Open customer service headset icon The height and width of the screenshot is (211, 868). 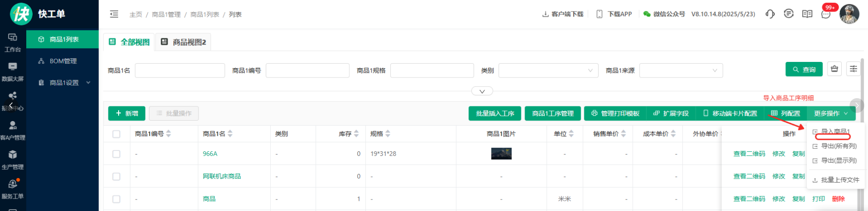pos(770,14)
